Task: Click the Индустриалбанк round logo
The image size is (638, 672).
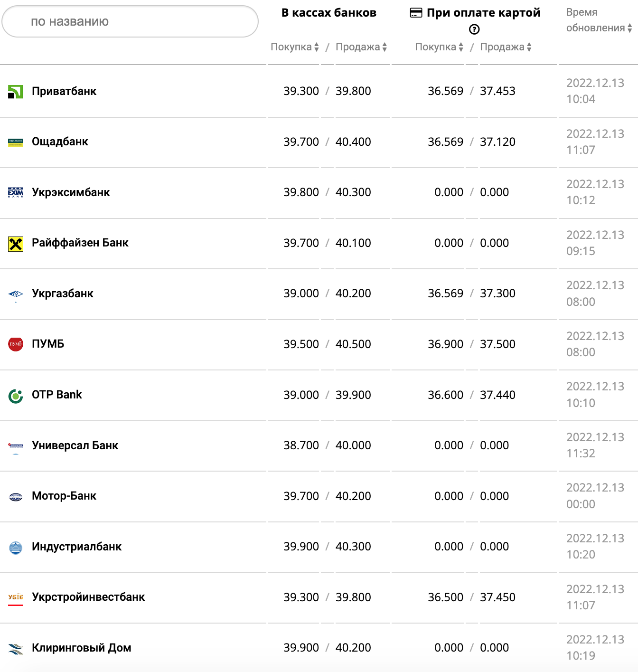Action: tap(16, 548)
